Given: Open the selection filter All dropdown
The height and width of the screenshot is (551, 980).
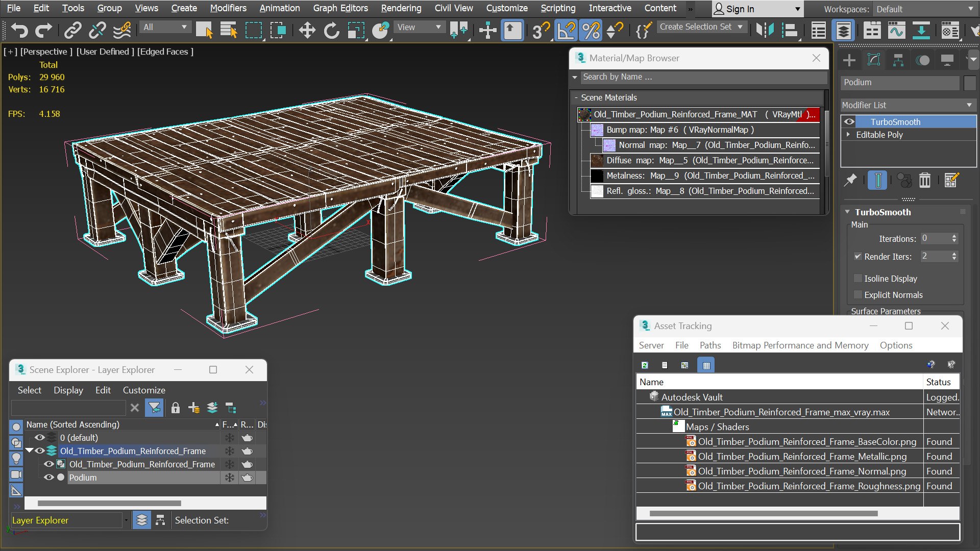Looking at the screenshot, I should [x=165, y=27].
